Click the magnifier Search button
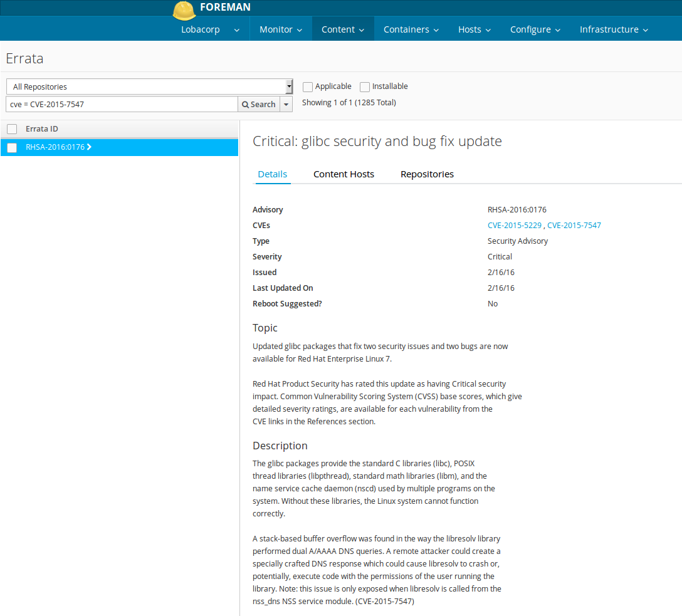Image resolution: width=682 pixels, height=616 pixels. pos(258,105)
